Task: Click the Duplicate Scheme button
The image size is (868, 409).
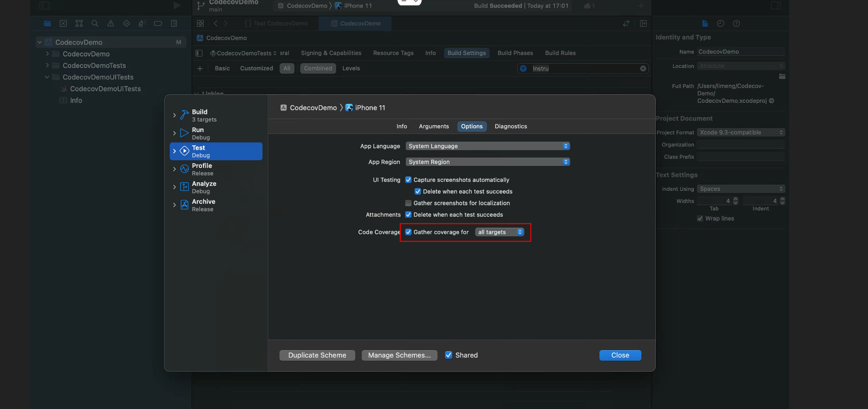Action: 317,355
